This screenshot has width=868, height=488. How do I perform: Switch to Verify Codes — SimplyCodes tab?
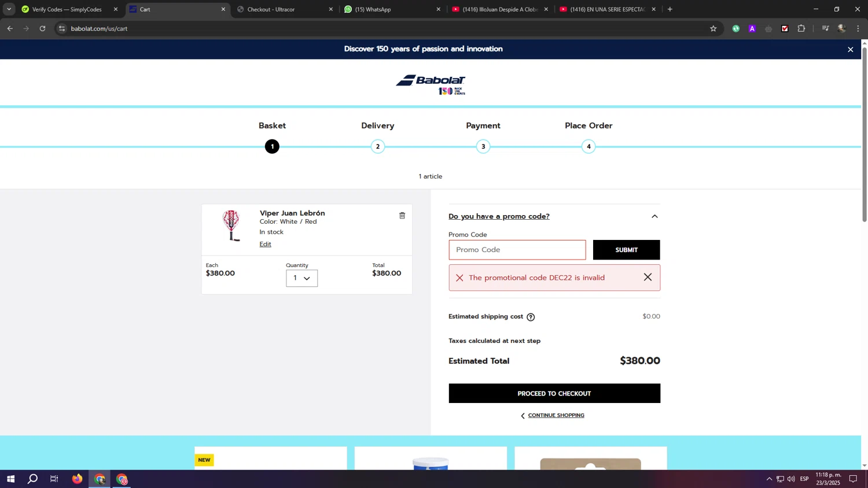point(67,9)
